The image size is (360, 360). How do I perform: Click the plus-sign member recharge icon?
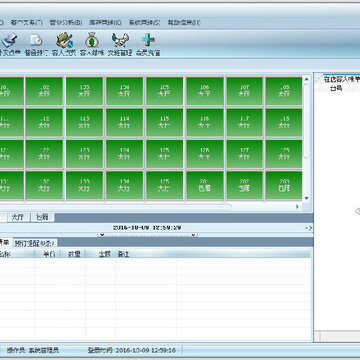148,44
